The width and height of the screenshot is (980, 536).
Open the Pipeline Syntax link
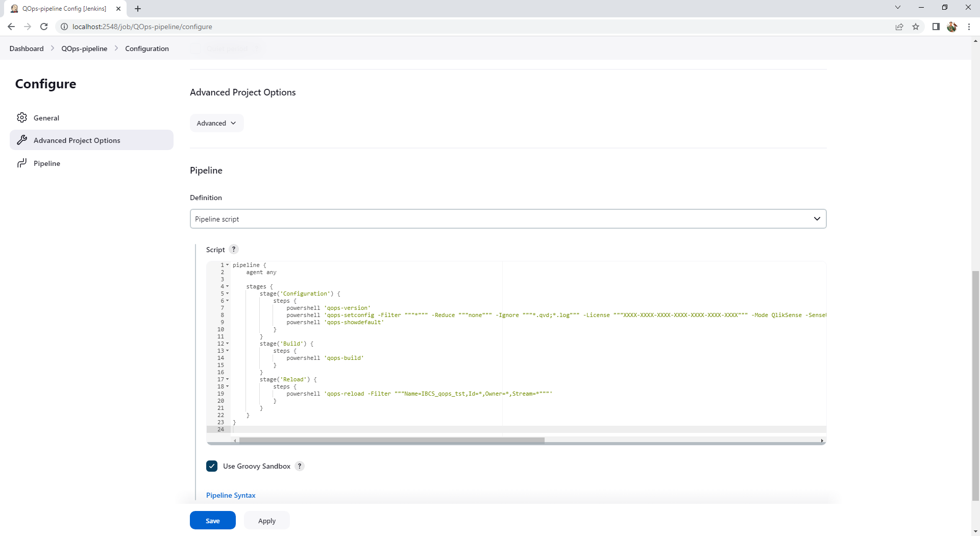pos(231,495)
